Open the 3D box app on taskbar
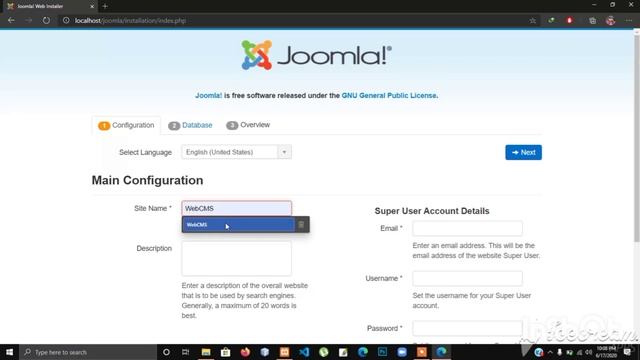640x360 pixels. point(264,352)
